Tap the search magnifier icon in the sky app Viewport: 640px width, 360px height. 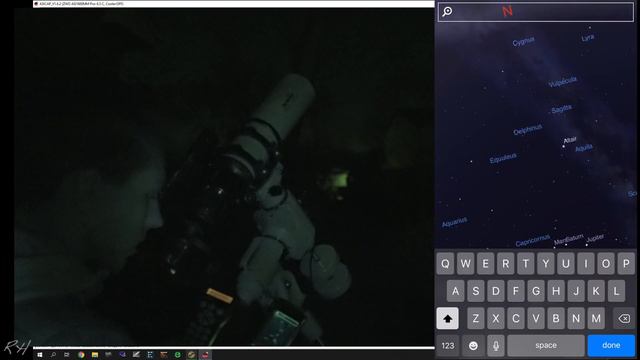click(x=447, y=11)
